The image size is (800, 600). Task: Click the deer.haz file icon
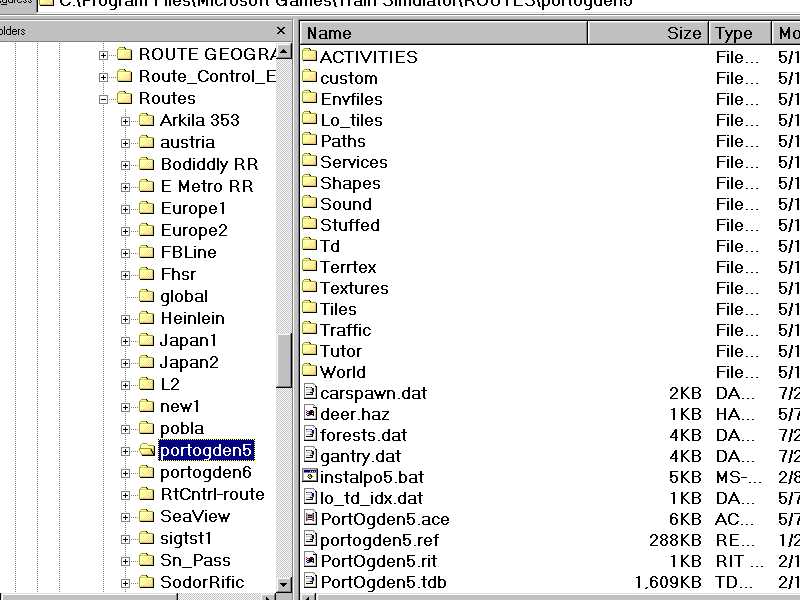[x=310, y=413]
